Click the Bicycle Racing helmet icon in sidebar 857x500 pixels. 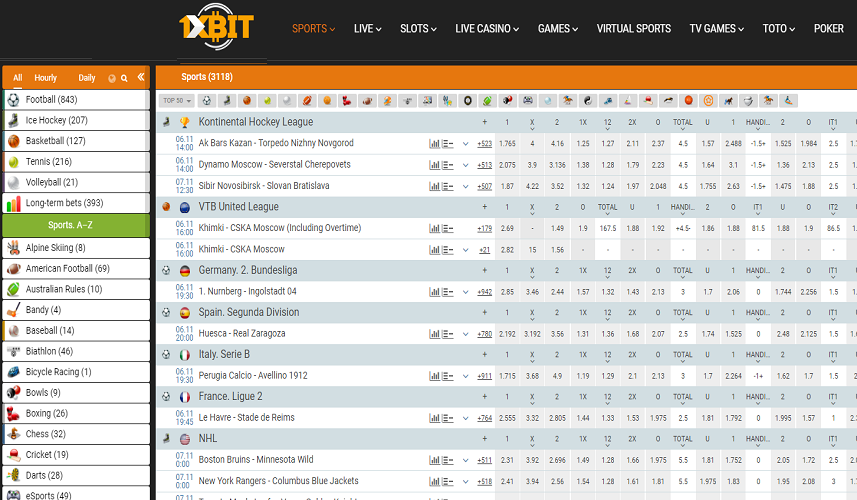[x=14, y=372]
